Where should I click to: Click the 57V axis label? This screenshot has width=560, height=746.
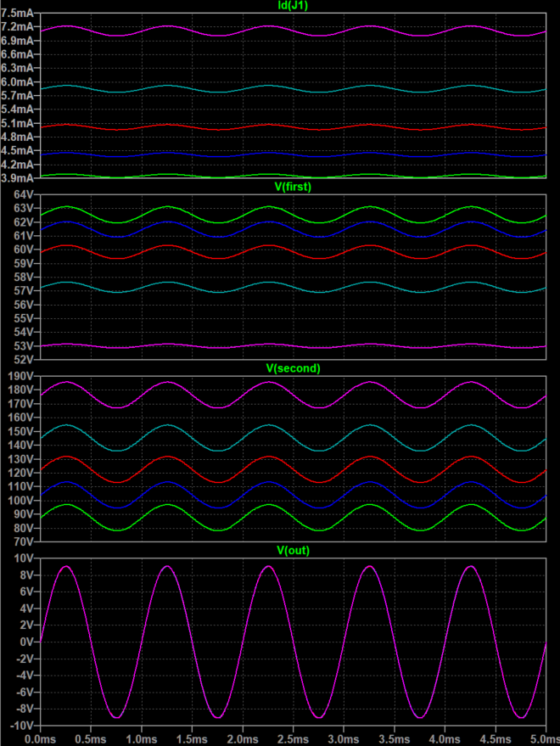(24, 291)
